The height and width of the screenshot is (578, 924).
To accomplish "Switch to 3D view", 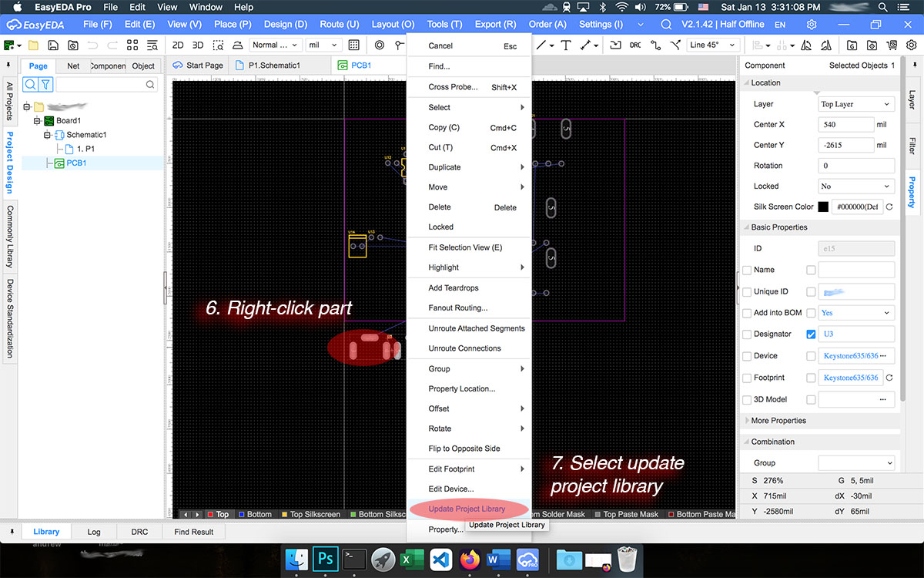I will [x=198, y=45].
